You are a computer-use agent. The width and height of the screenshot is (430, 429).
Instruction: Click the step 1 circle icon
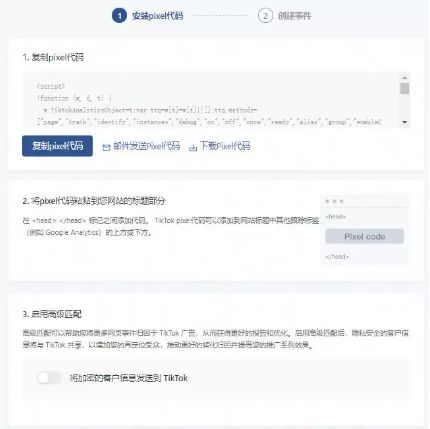[119, 16]
